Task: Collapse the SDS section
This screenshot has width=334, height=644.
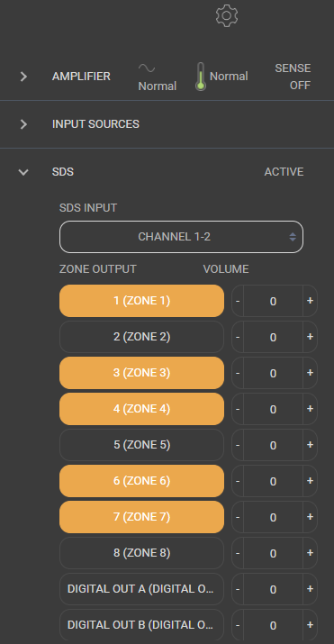Action: 23,172
